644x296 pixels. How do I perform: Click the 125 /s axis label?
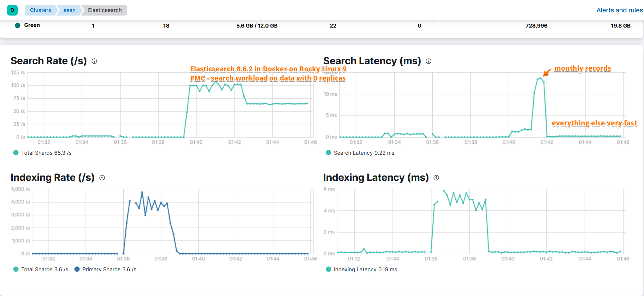tap(18, 72)
